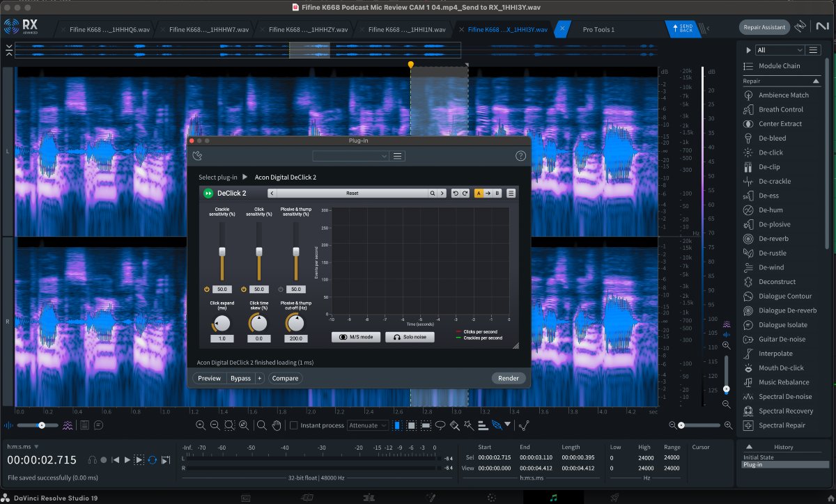Click the Bypass button
Viewport: 836px width, 504px height.
click(240, 378)
